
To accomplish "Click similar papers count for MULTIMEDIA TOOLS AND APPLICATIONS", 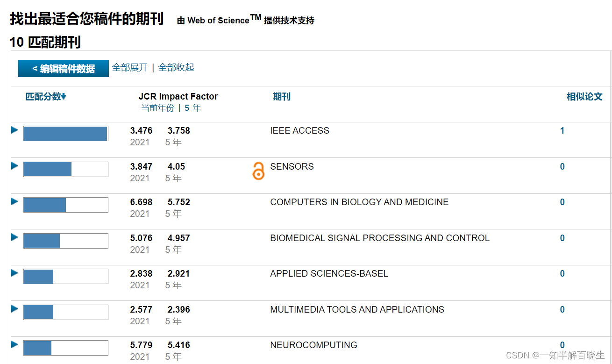I will 562,310.
